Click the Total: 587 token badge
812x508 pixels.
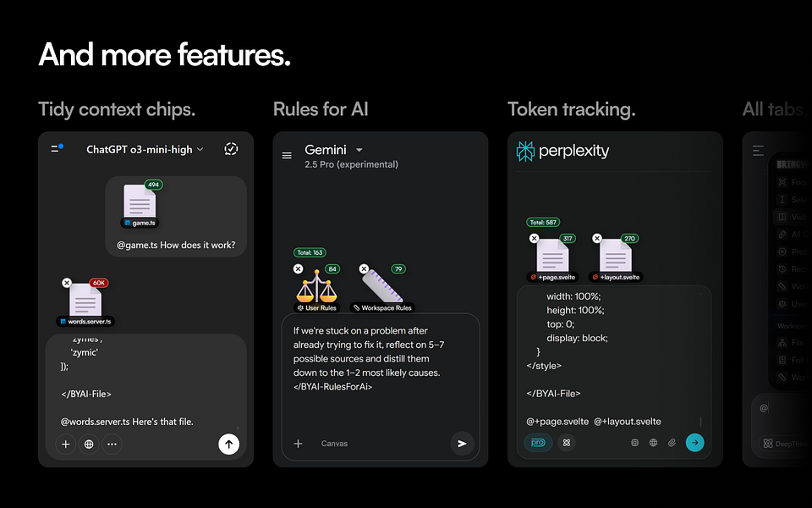pyautogui.click(x=543, y=223)
